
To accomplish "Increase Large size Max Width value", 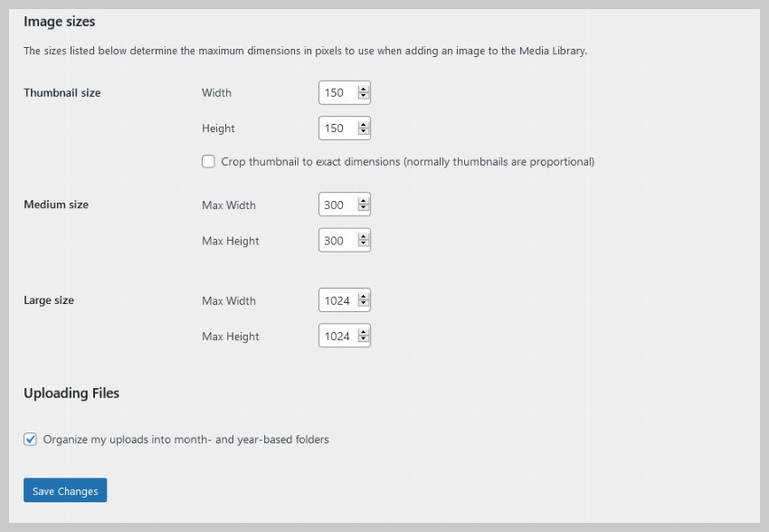I will coord(363,297).
